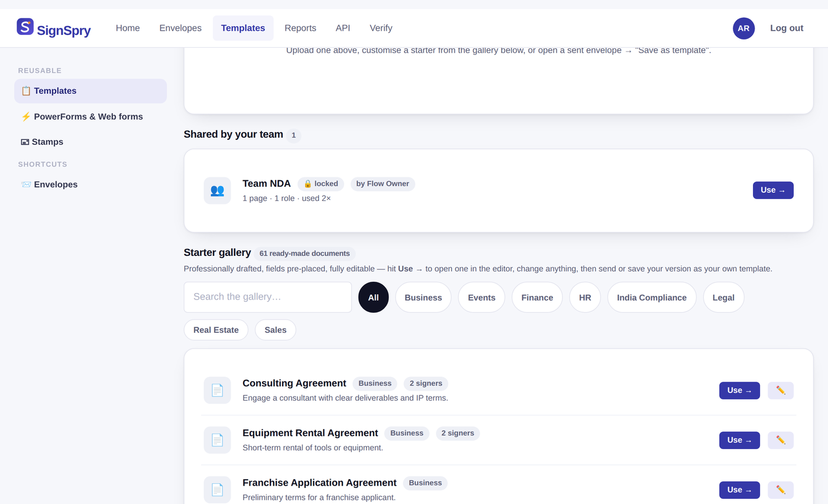This screenshot has width=828, height=504.
Task: Open the Verify nav item
Action: coord(381,28)
